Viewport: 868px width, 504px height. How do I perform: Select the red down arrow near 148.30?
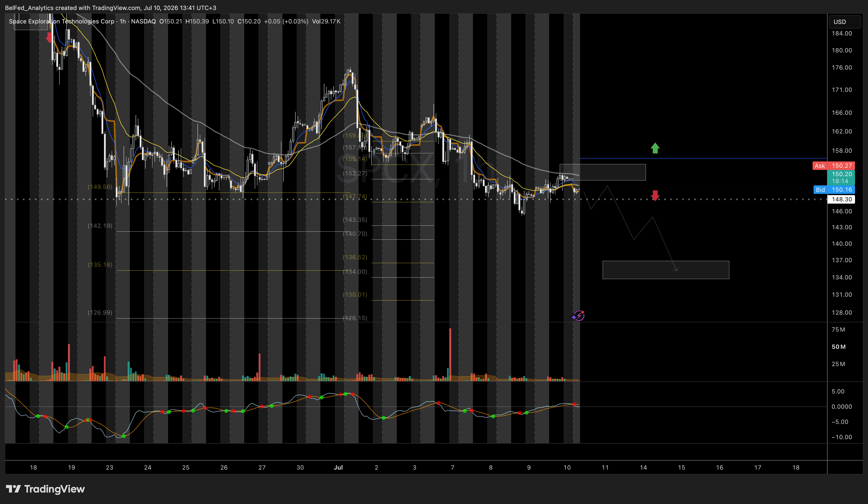[x=655, y=196]
